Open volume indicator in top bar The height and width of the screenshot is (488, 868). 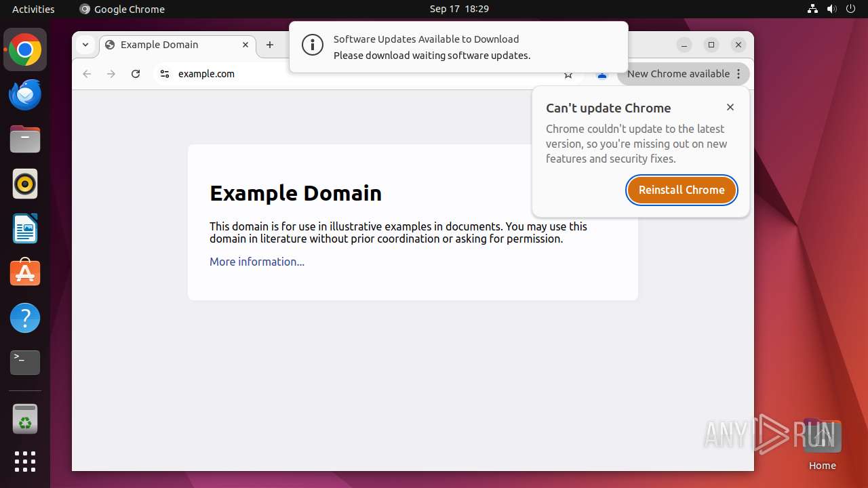(x=832, y=9)
